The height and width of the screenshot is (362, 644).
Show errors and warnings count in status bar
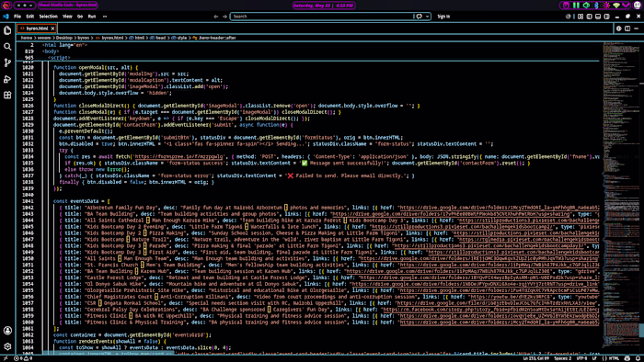pos(23,358)
